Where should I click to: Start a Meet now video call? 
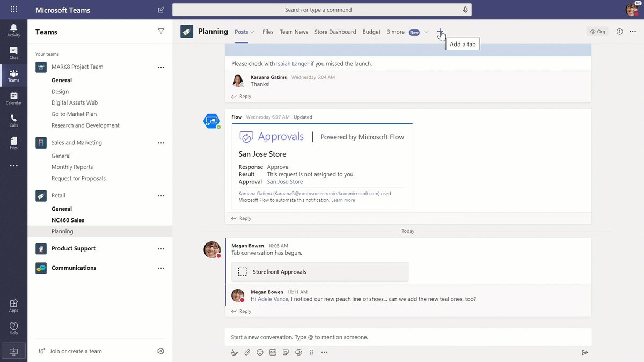click(298, 352)
